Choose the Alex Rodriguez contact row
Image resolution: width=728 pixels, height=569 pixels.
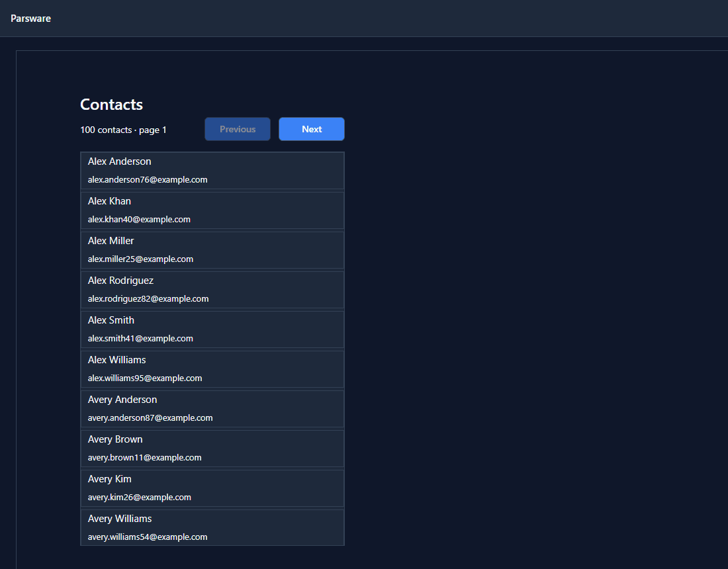pos(212,290)
